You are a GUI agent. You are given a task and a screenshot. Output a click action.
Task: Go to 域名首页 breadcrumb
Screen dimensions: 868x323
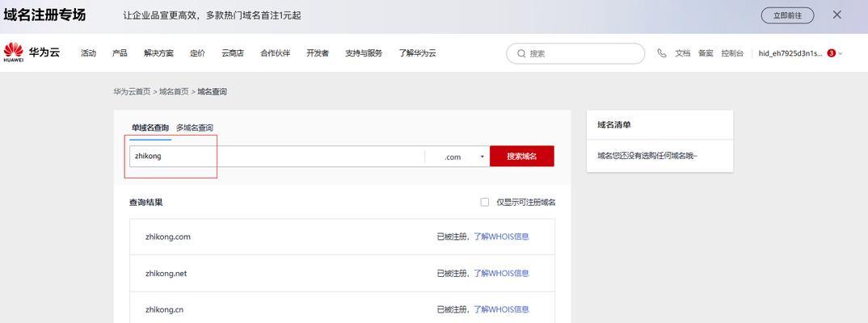pos(174,92)
